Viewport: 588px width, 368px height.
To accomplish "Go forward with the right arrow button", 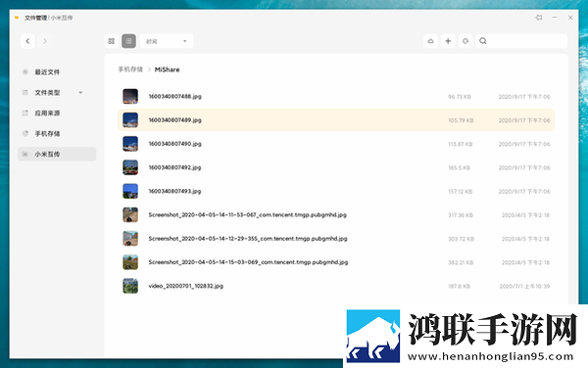I will coord(45,41).
